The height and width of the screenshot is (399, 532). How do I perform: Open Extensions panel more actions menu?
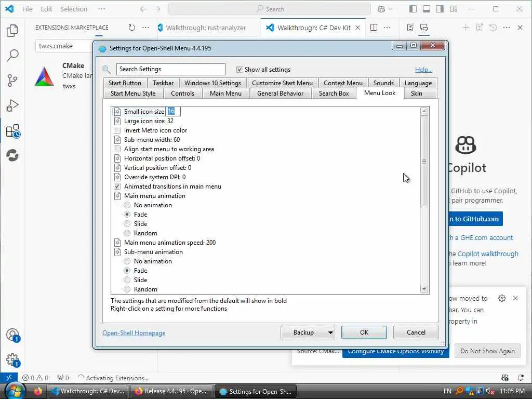click(x=145, y=28)
